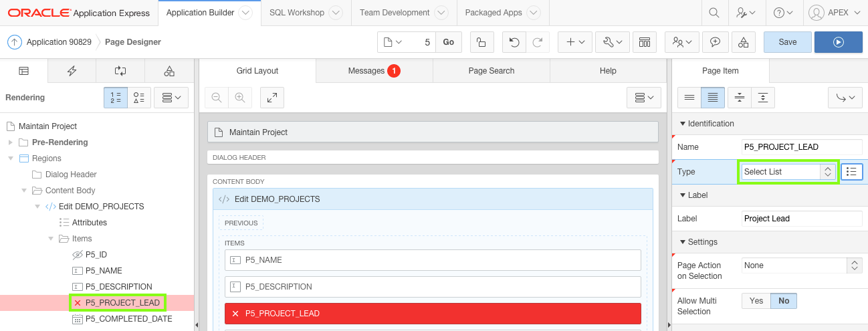Open the Component View icon

(x=645, y=42)
